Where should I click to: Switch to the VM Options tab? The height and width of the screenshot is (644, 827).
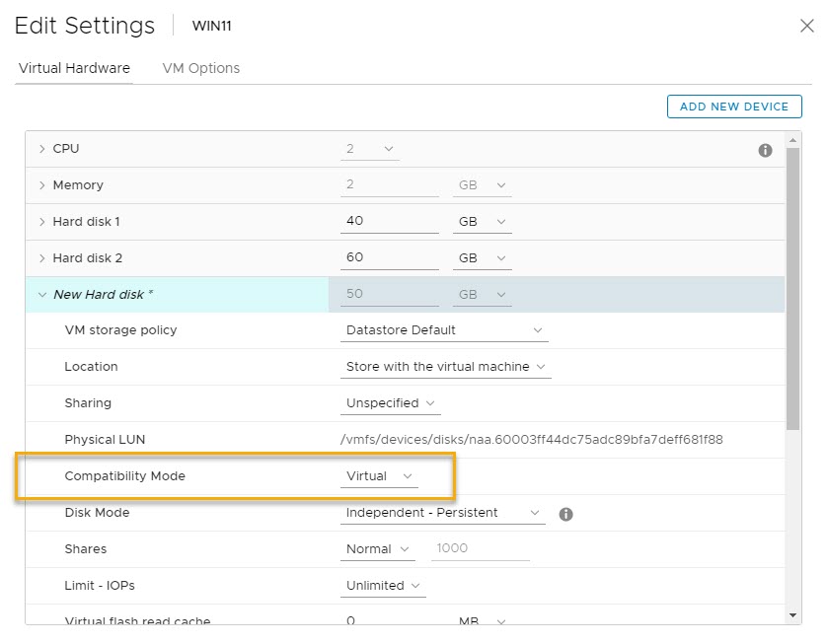(x=200, y=68)
